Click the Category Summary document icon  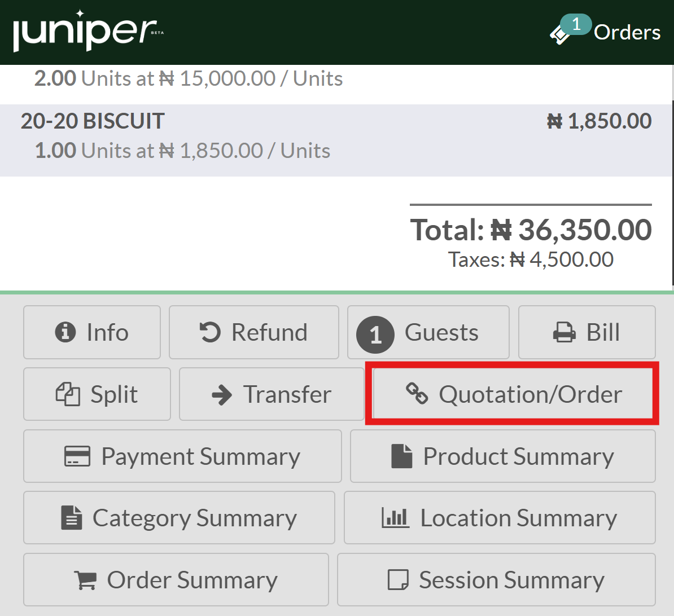pyautogui.click(x=71, y=518)
